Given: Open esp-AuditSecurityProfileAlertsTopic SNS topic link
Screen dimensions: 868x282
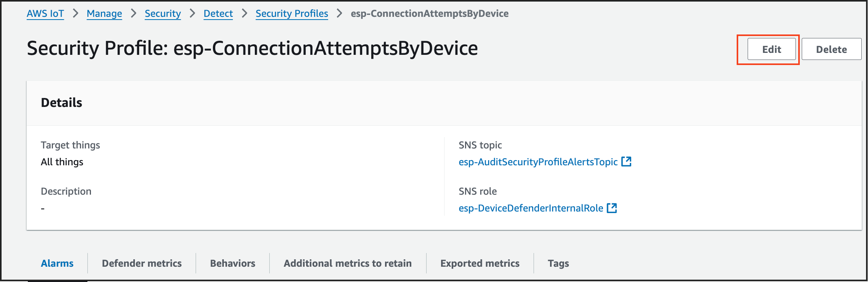Looking at the screenshot, I should (x=538, y=162).
